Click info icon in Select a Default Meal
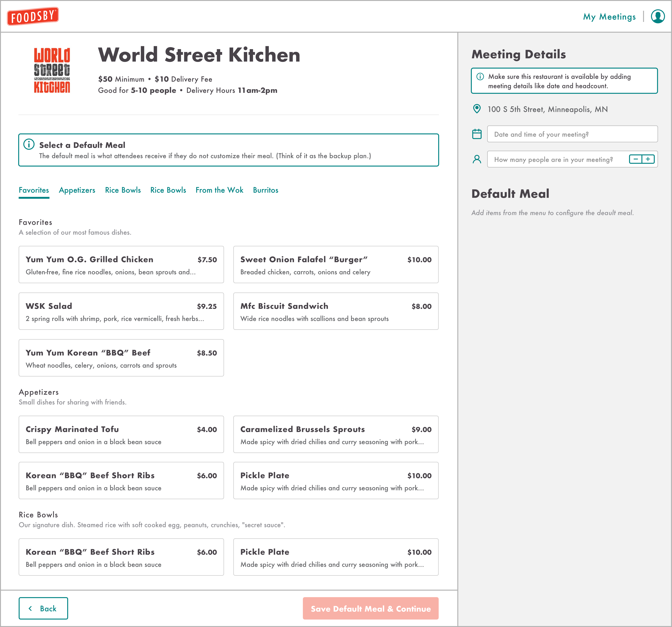This screenshot has width=672, height=627. coord(29,144)
